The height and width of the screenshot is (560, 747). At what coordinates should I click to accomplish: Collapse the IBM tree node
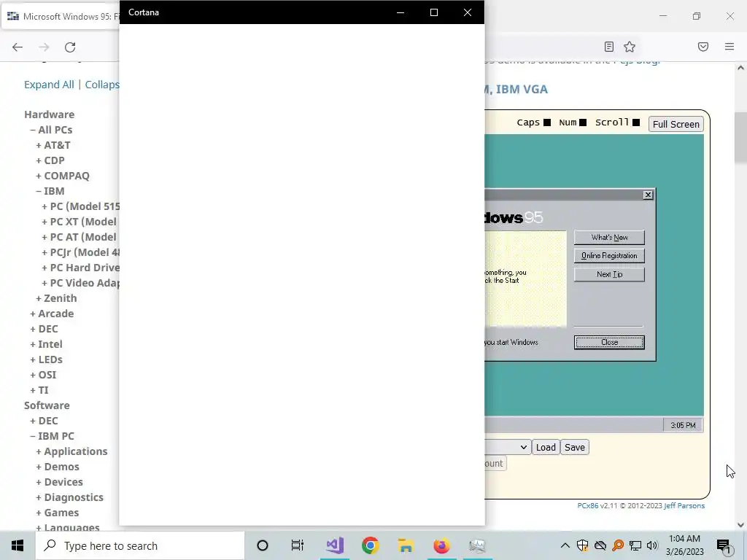pos(39,191)
